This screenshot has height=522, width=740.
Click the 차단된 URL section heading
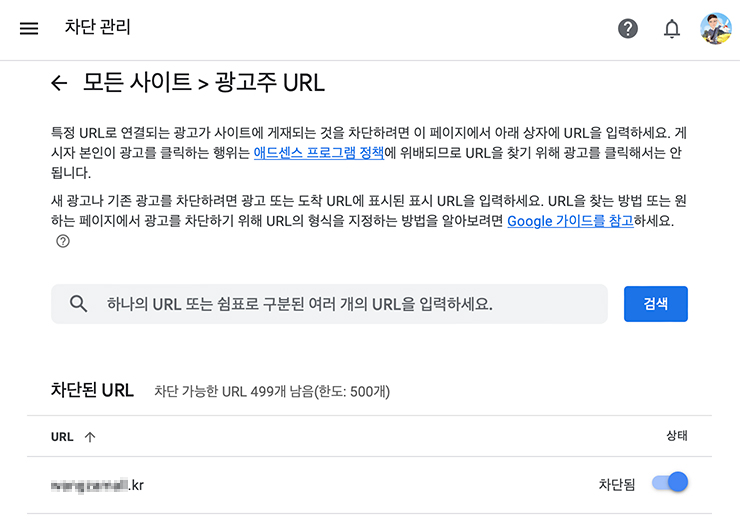92,390
